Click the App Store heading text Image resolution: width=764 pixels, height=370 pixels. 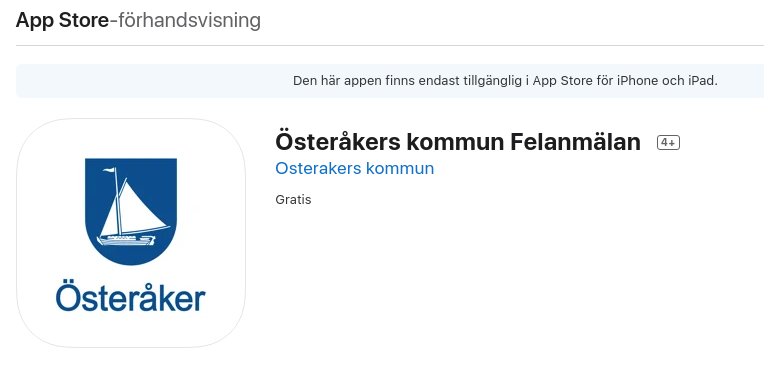62,20
